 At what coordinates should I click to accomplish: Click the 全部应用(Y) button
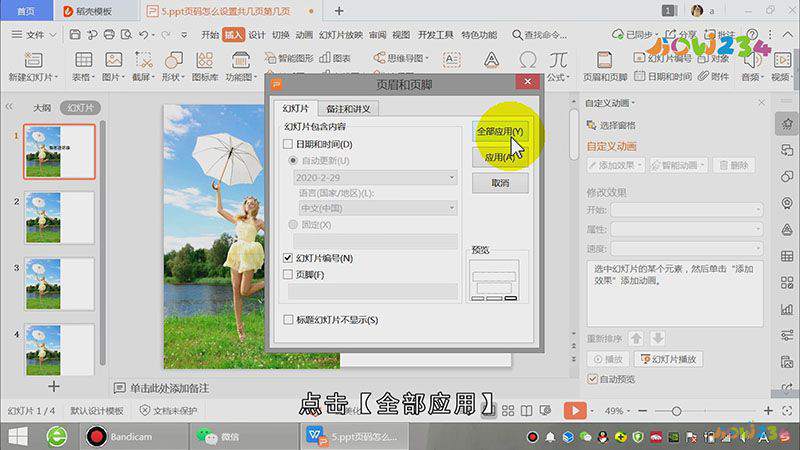pyautogui.click(x=500, y=131)
